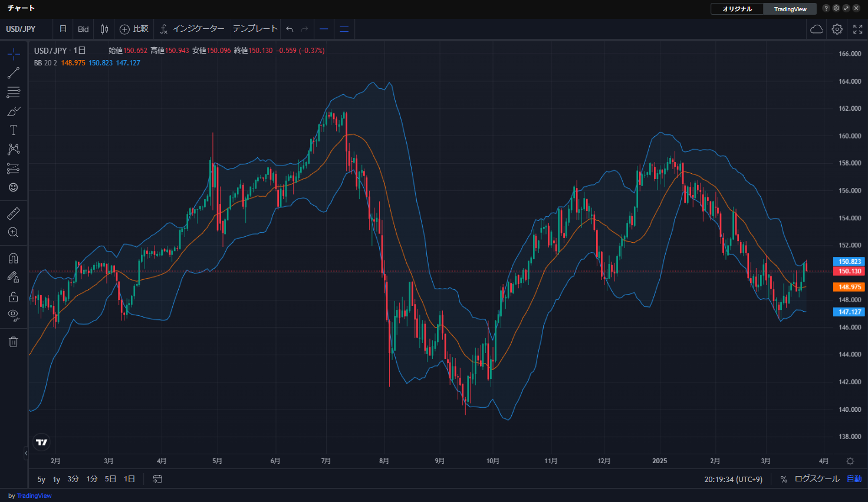Toggle lock all drawings

pos(13,296)
